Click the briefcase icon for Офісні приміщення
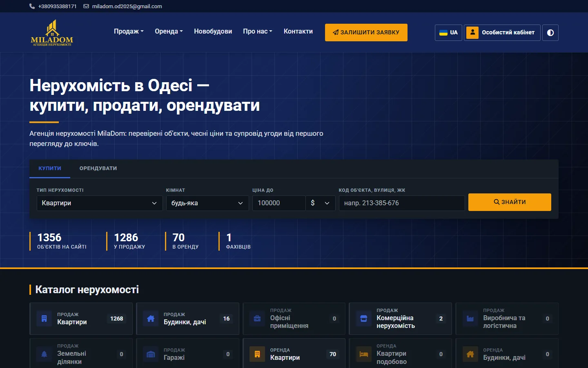 click(x=257, y=319)
